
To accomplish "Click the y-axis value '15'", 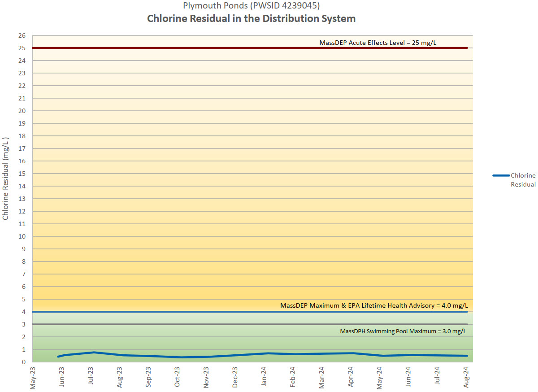I will coord(22,174).
